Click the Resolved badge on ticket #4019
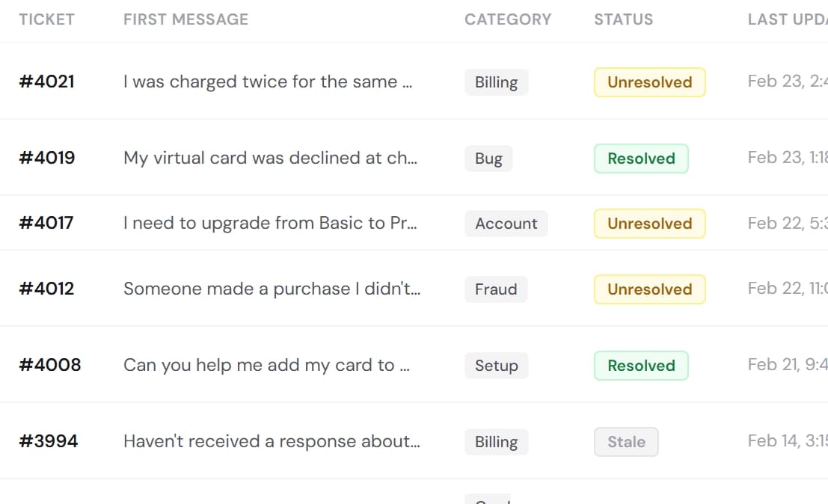The image size is (828, 504). [x=641, y=159]
